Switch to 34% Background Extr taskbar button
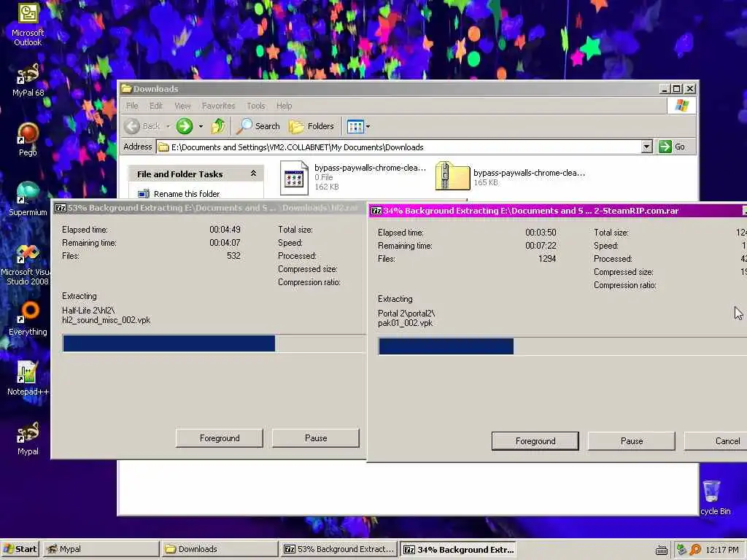Viewport: 747px width, 560px height. pyautogui.click(x=458, y=550)
